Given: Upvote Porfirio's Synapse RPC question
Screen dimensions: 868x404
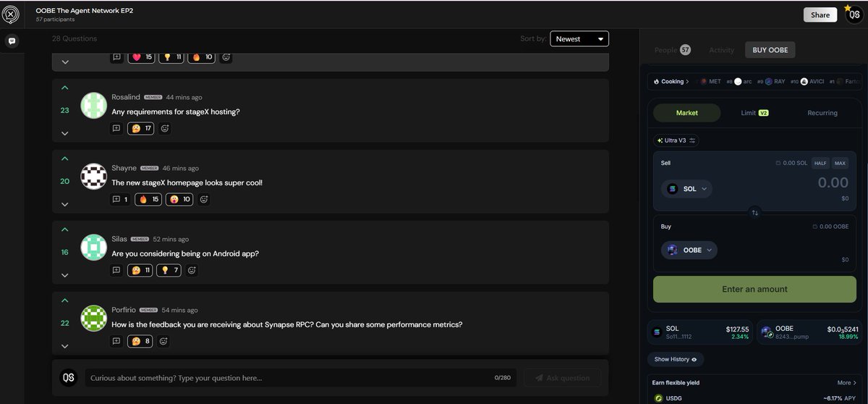Looking at the screenshot, I should [x=65, y=300].
